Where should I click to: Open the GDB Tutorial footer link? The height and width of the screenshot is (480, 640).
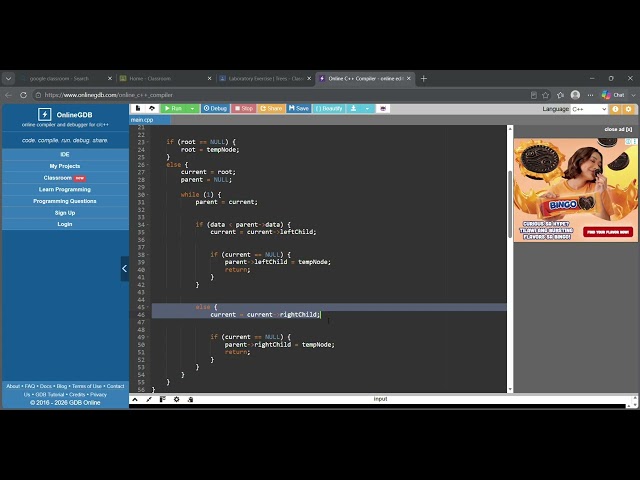50,395
